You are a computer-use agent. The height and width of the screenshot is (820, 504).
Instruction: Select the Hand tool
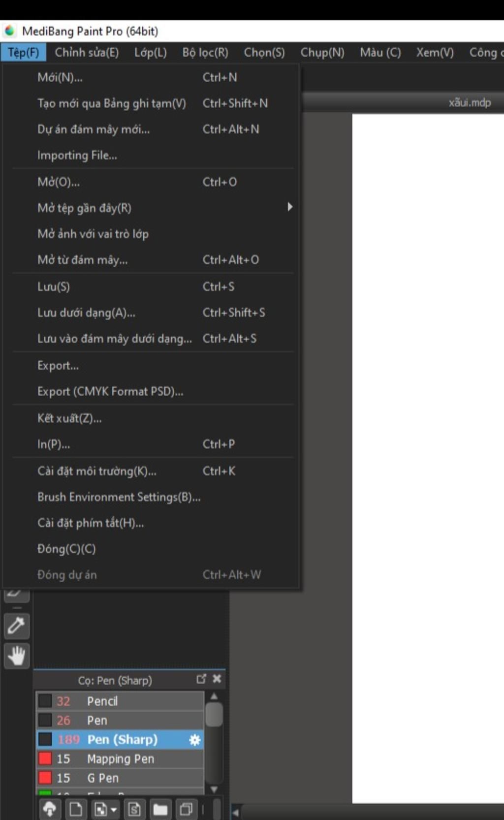[x=16, y=656]
